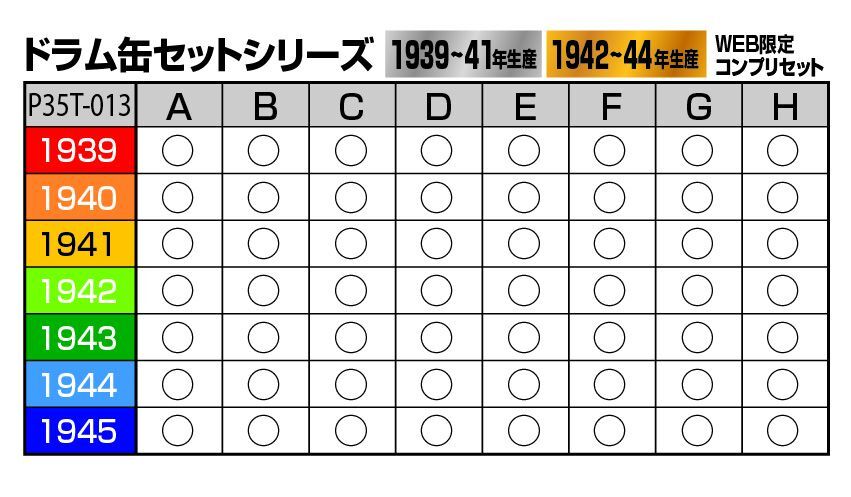Screen dimensions: 851x497
Task: Check the 1942 circle in column H
Action: point(783,291)
